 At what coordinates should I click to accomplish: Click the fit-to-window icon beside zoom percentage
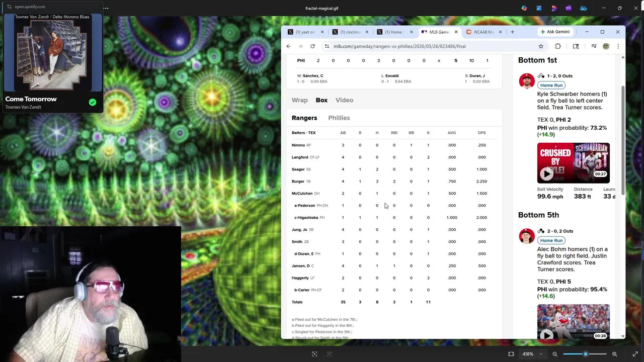point(511,354)
